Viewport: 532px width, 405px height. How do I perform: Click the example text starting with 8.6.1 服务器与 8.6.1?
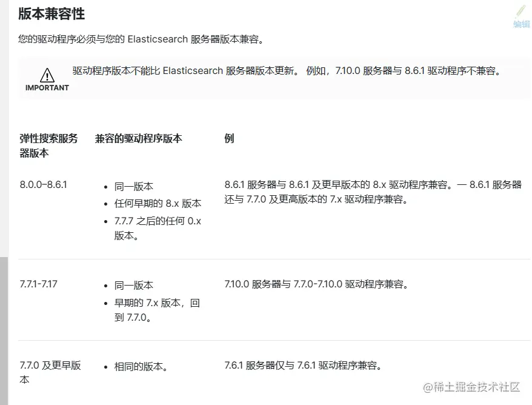(x=373, y=192)
